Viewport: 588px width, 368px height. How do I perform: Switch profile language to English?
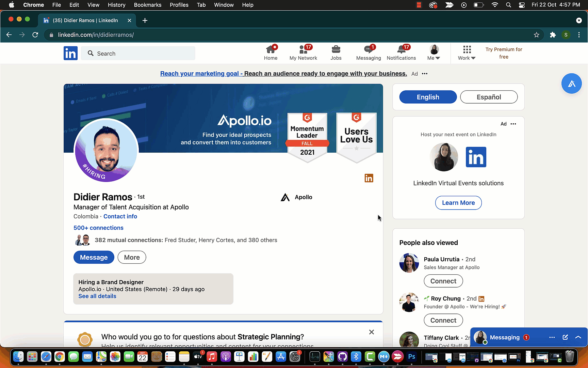(x=428, y=97)
